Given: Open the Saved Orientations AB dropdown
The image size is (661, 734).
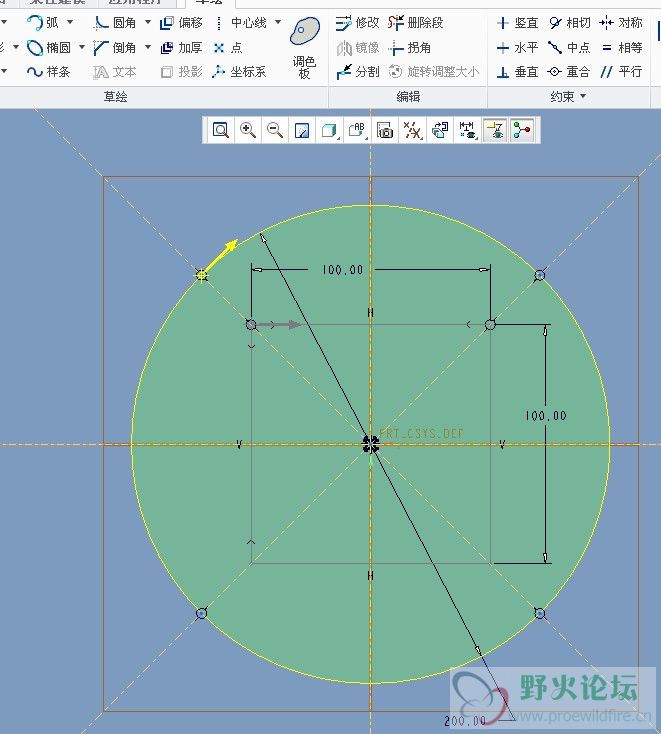Looking at the screenshot, I should coord(357,130).
